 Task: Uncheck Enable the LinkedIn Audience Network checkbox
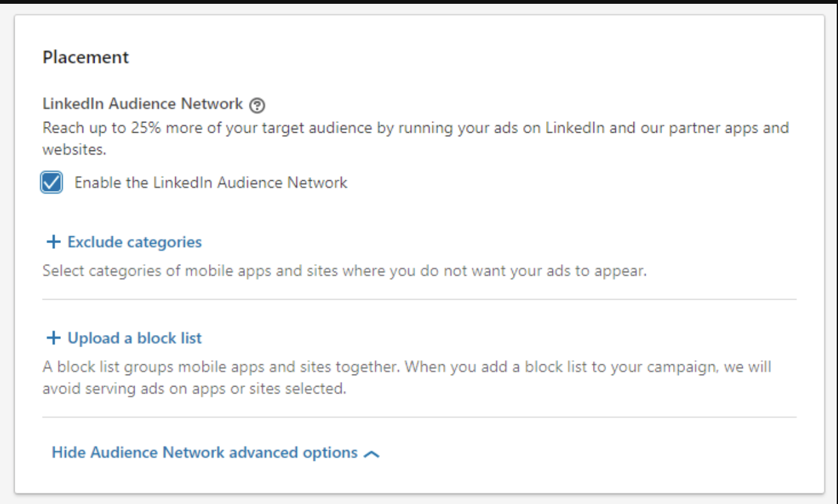pyautogui.click(x=51, y=183)
